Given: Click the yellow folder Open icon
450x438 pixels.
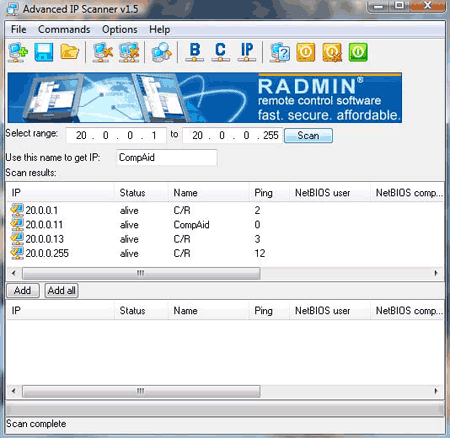Looking at the screenshot, I should pyautogui.click(x=70, y=52).
